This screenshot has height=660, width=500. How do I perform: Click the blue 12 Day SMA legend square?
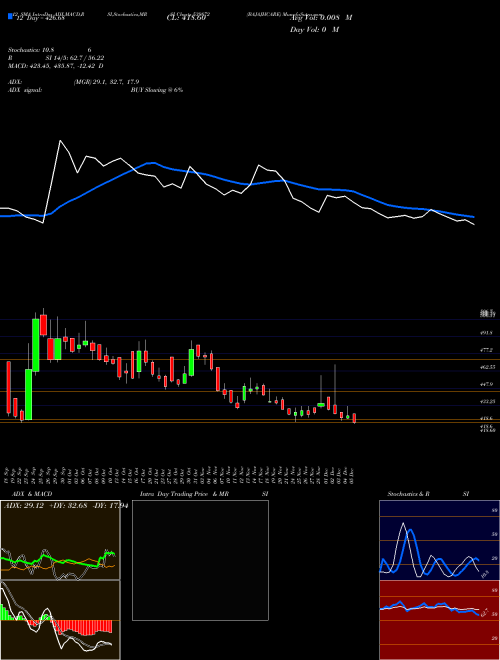11,17
